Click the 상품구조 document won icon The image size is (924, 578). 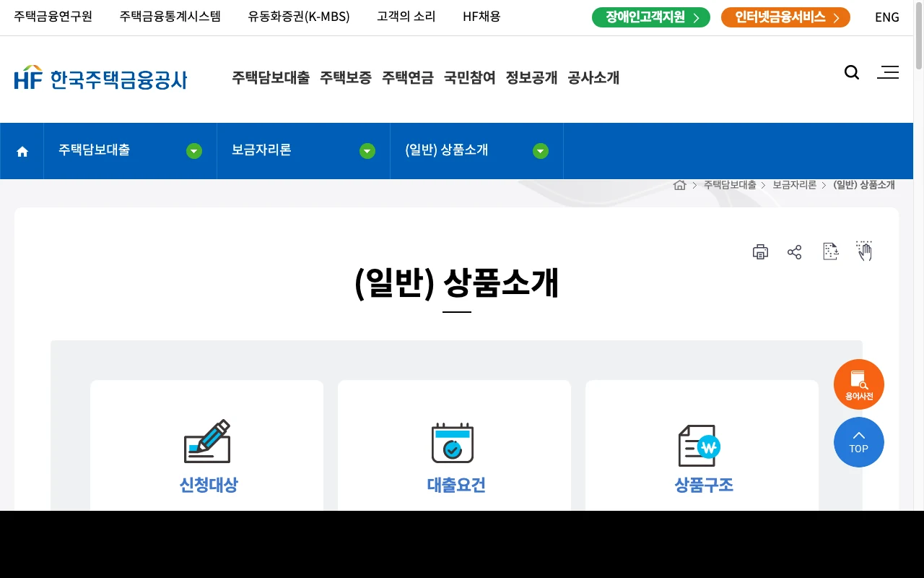click(699, 445)
